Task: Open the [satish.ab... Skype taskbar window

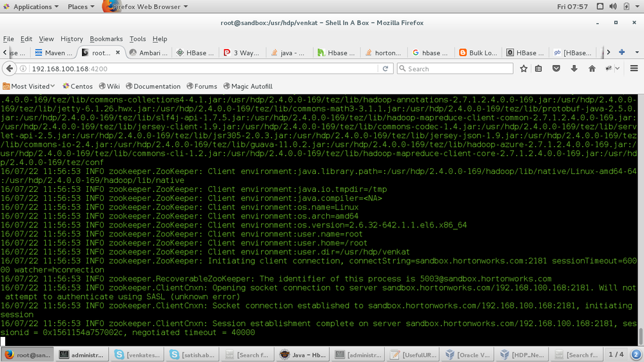Action: pos(192,355)
